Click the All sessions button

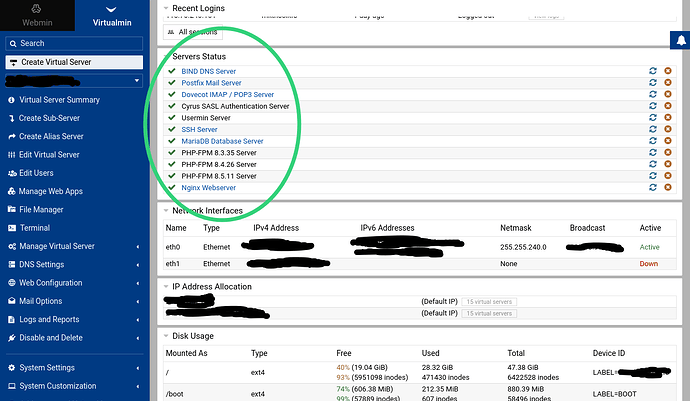click(193, 32)
